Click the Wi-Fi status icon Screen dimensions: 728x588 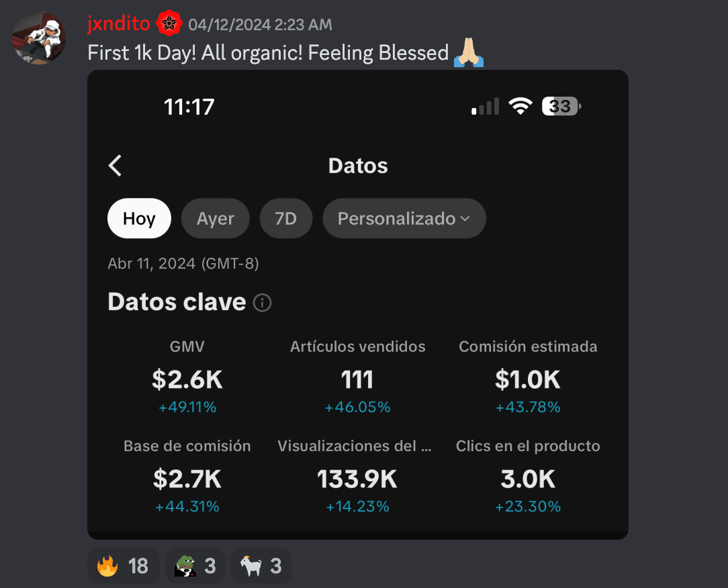point(520,106)
